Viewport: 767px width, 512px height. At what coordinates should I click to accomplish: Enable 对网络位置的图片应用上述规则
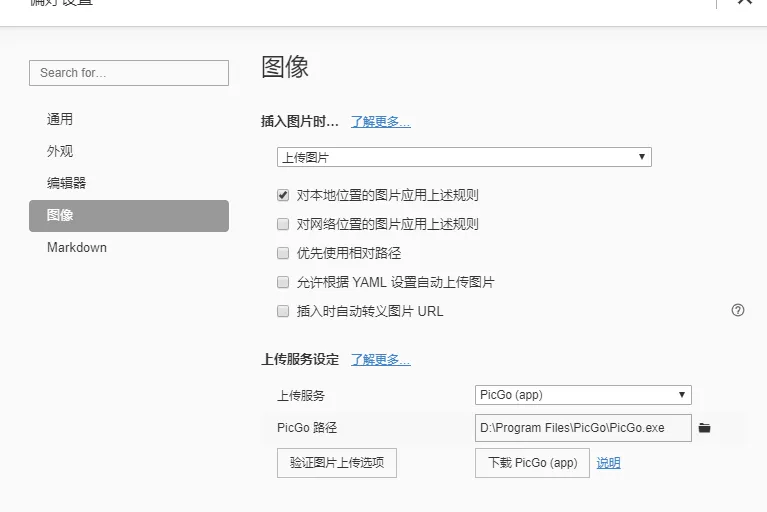(x=283, y=224)
